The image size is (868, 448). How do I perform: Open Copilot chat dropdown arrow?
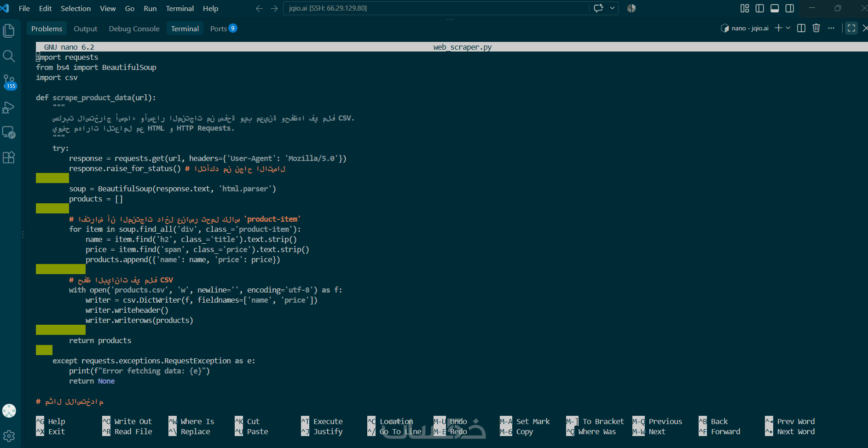(x=613, y=8)
